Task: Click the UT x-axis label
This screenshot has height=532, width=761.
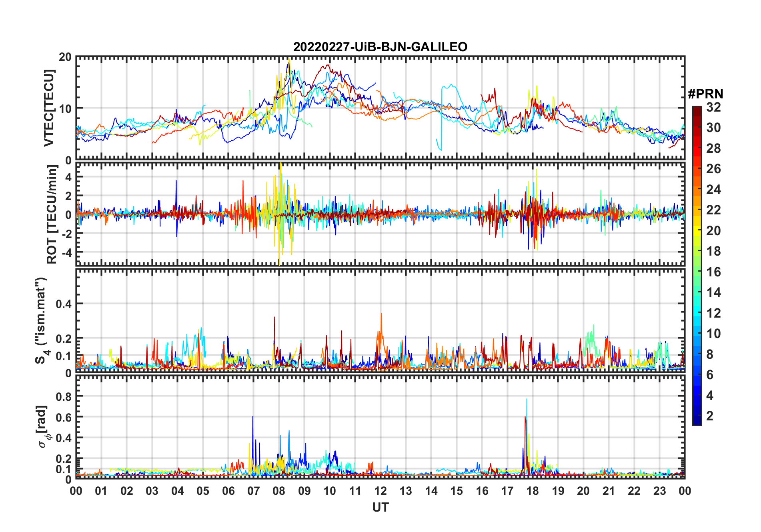Action: click(380, 507)
